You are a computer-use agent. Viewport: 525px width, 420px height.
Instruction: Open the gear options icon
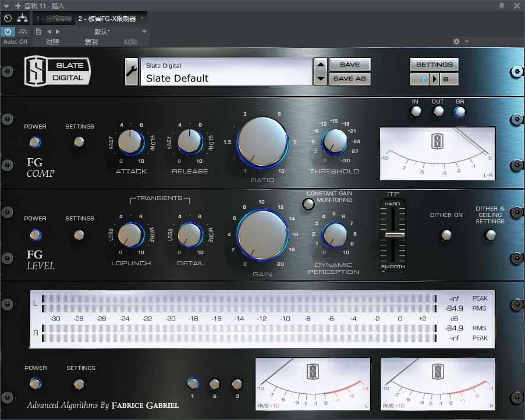456,42
